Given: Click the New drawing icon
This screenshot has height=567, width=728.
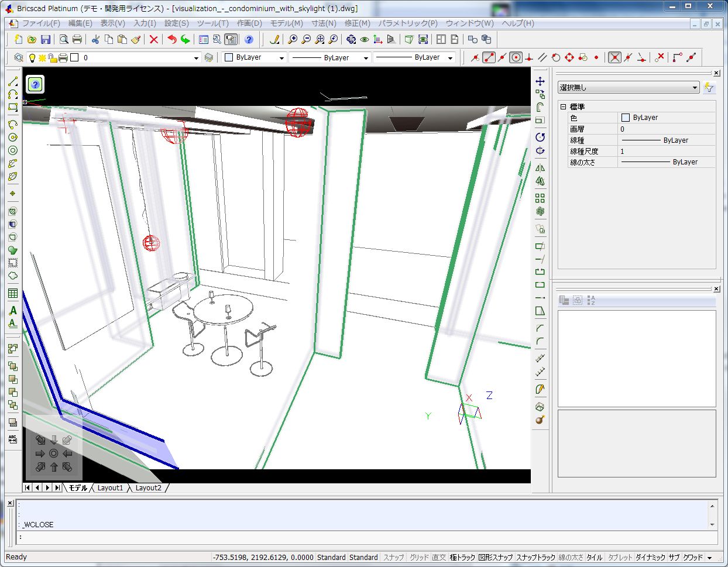Looking at the screenshot, I should pyautogui.click(x=18, y=39).
